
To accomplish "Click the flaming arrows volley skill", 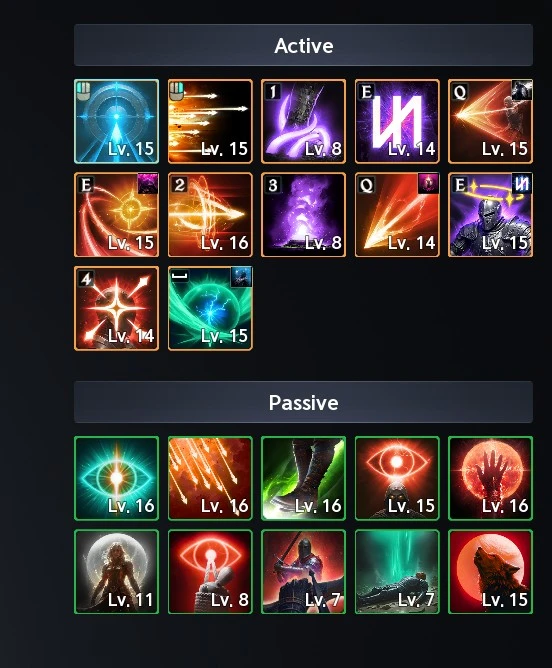I will [x=210, y=121].
